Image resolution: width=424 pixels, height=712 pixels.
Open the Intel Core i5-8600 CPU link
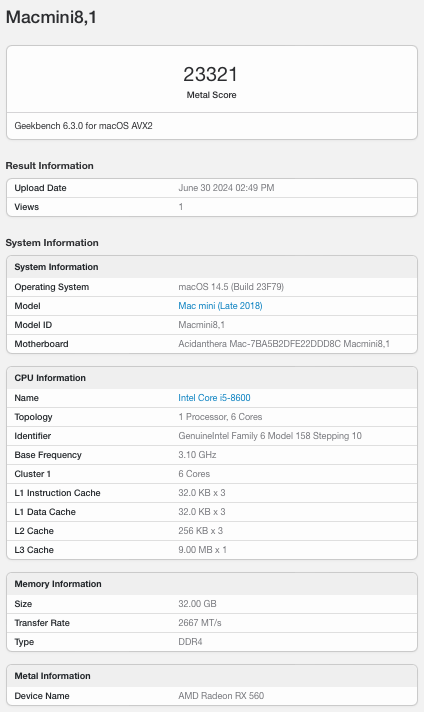click(x=214, y=398)
